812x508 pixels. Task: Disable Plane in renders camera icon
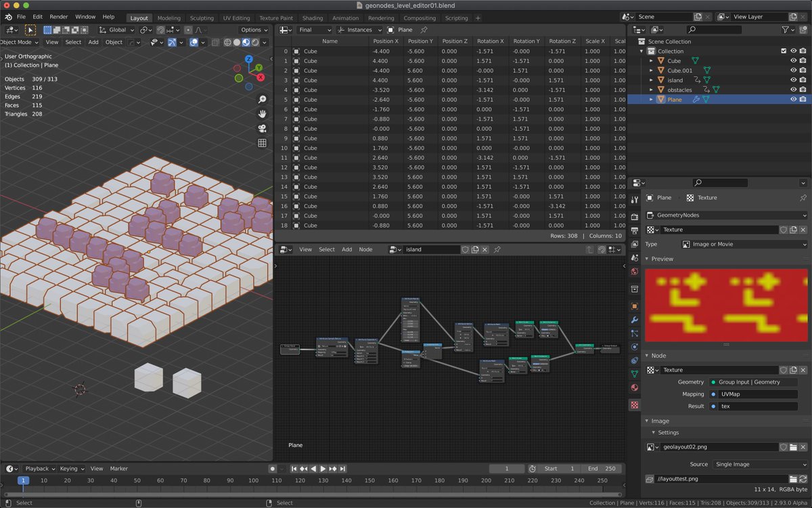(803, 100)
